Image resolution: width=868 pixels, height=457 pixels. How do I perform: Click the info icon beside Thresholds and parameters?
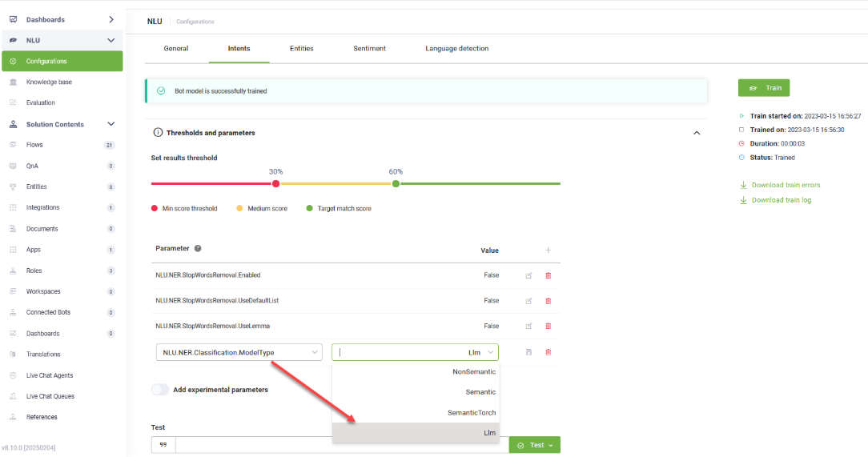point(158,133)
